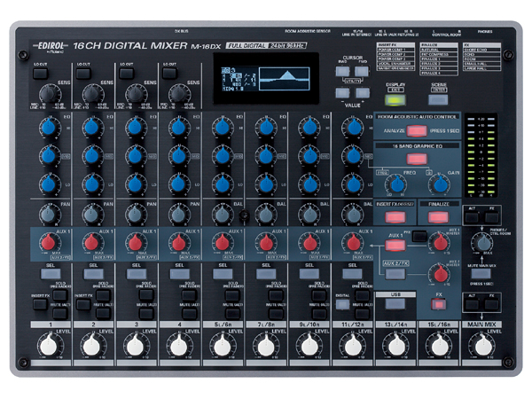The image size is (532, 399).
Task: Toggle the FINALIZE red button
Action: coord(438,217)
